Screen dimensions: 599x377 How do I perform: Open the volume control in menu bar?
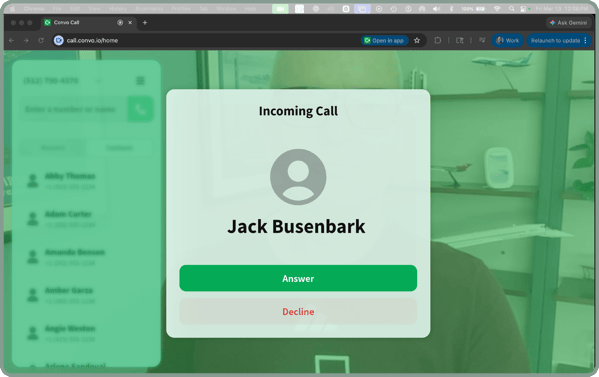[436, 8]
